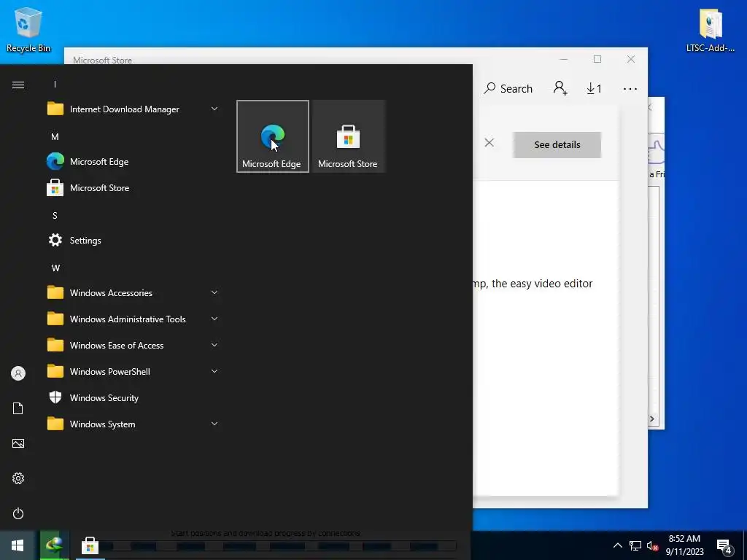Image resolution: width=747 pixels, height=560 pixels.
Task: Open Documents from the Start sidebar
Action: 18,408
